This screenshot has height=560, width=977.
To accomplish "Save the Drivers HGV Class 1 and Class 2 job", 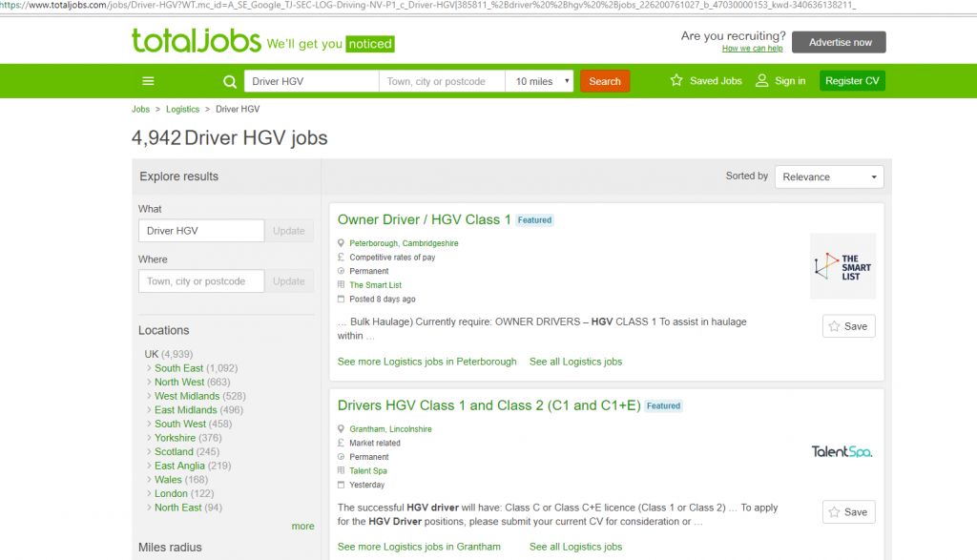I will pyautogui.click(x=848, y=511).
